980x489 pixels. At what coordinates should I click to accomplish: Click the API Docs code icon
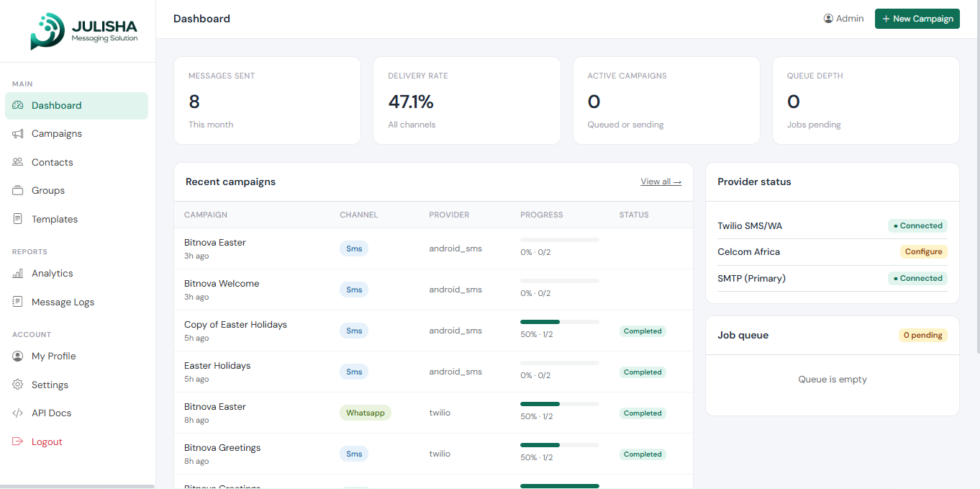18,413
